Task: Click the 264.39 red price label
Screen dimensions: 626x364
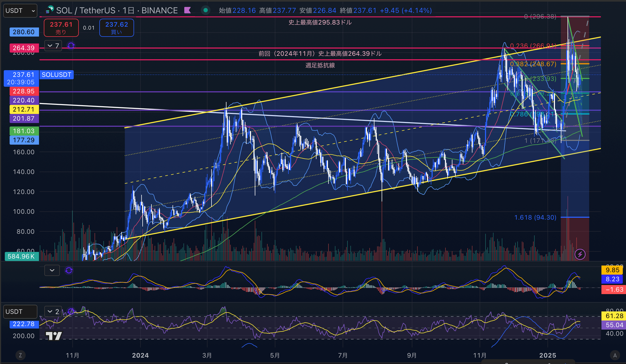Action: coord(24,48)
